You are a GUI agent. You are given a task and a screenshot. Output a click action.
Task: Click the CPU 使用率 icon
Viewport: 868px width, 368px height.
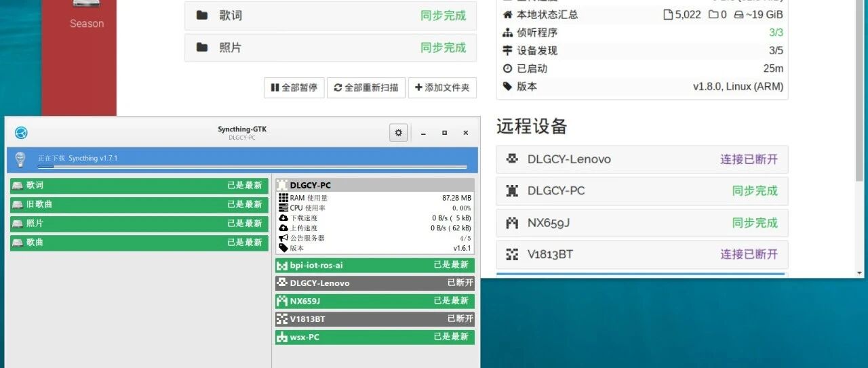click(283, 208)
